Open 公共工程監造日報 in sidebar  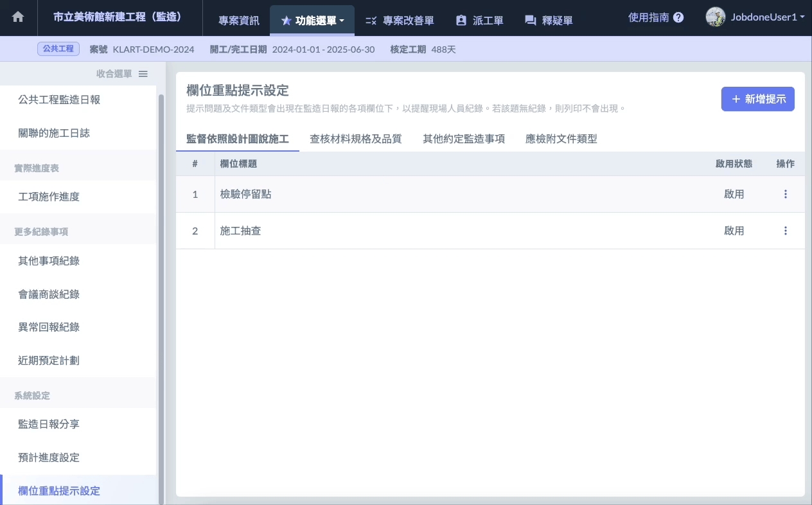pyautogui.click(x=59, y=100)
